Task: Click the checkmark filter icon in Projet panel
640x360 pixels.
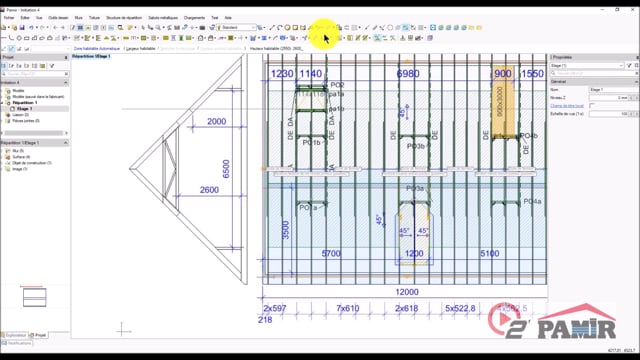Action: point(52,66)
